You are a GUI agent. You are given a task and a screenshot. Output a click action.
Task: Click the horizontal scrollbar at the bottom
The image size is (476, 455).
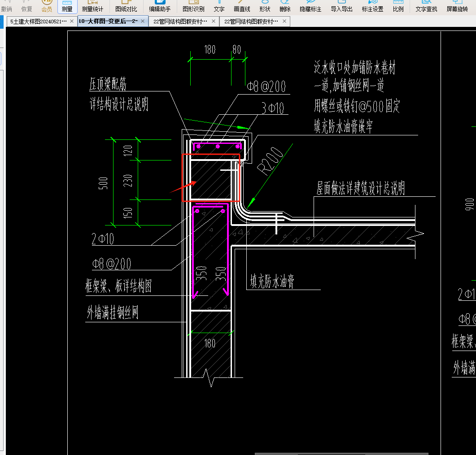[341, 454]
